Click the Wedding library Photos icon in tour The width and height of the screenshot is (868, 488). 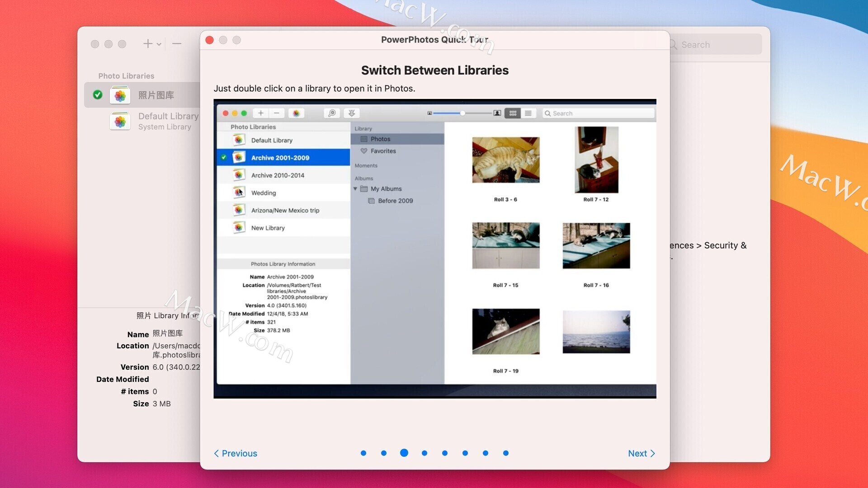click(x=239, y=192)
